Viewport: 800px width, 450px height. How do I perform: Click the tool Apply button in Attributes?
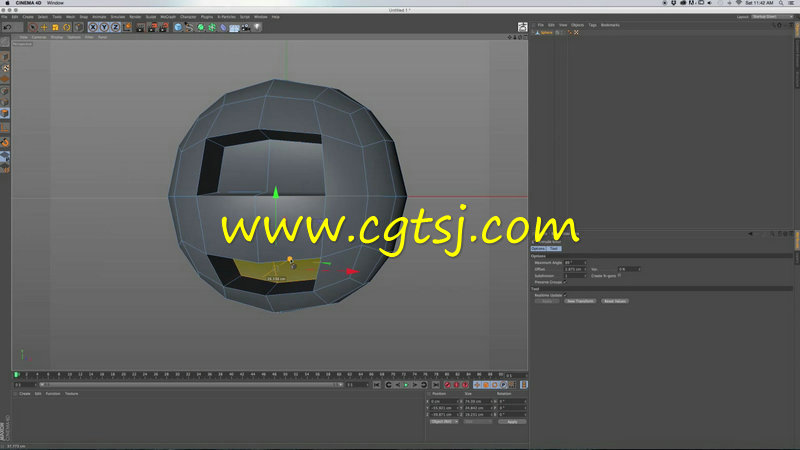click(x=546, y=302)
